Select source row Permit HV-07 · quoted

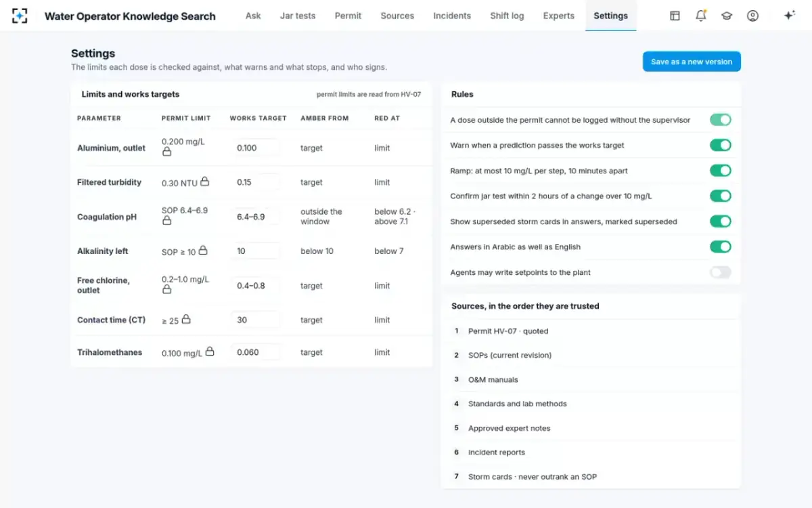coord(591,331)
